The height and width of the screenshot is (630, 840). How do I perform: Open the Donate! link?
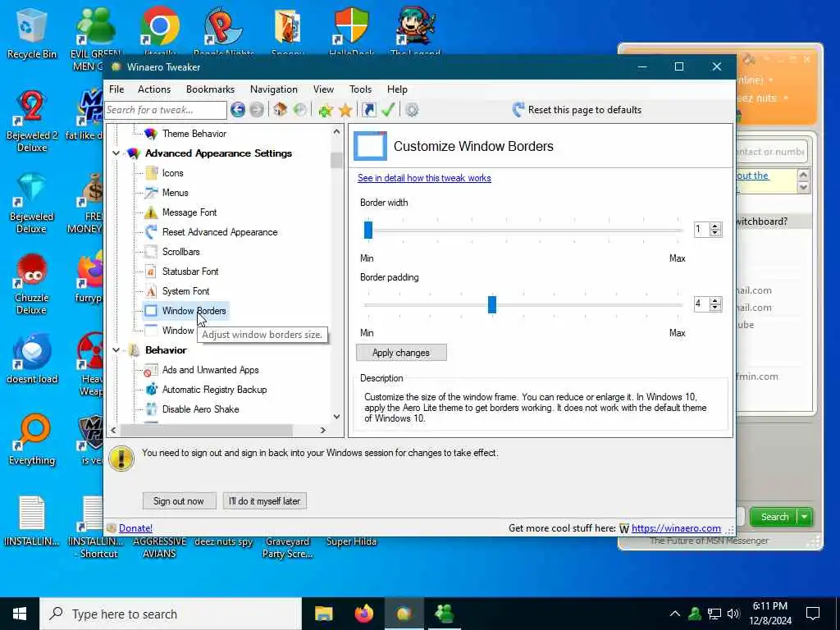pyautogui.click(x=135, y=528)
